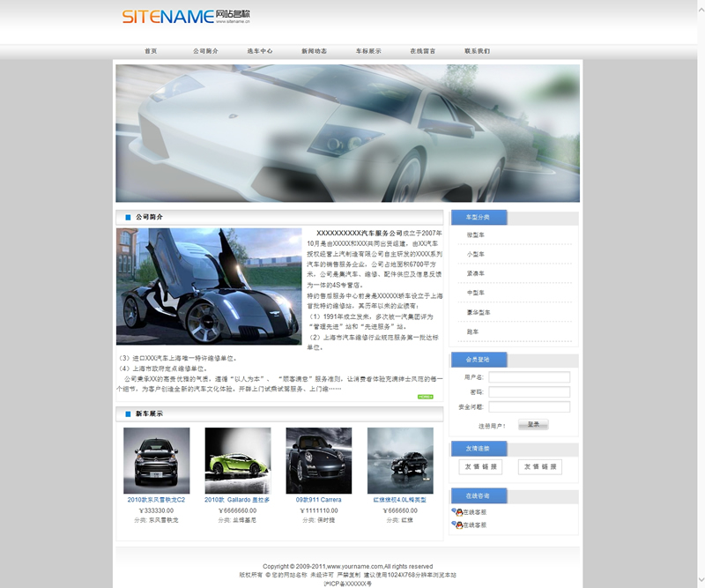Click the green MORE icon under company intro

click(x=425, y=397)
